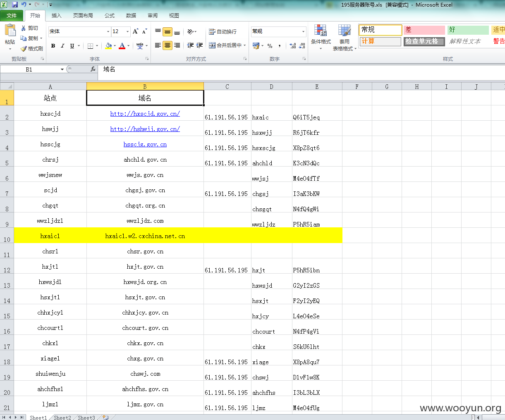Switch to the Sheet2 worksheet tab

[62, 418]
